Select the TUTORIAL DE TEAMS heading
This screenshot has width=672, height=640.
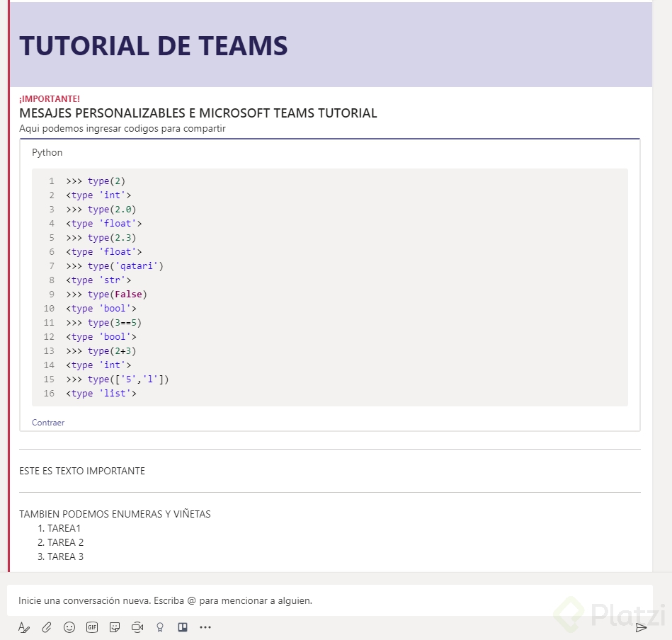click(x=154, y=46)
